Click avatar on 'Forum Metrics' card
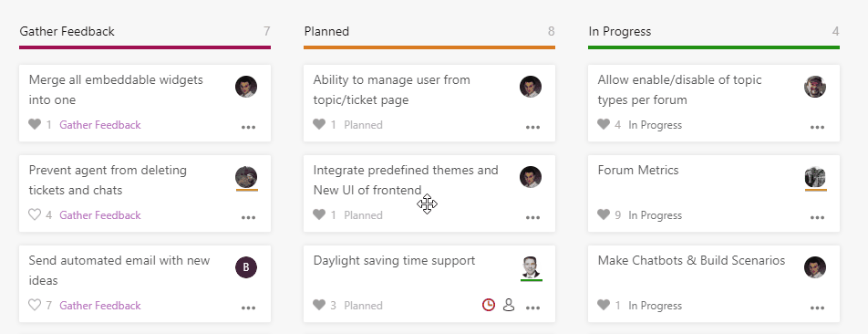Image resolution: width=868 pixels, height=334 pixels. click(x=815, y=177)
